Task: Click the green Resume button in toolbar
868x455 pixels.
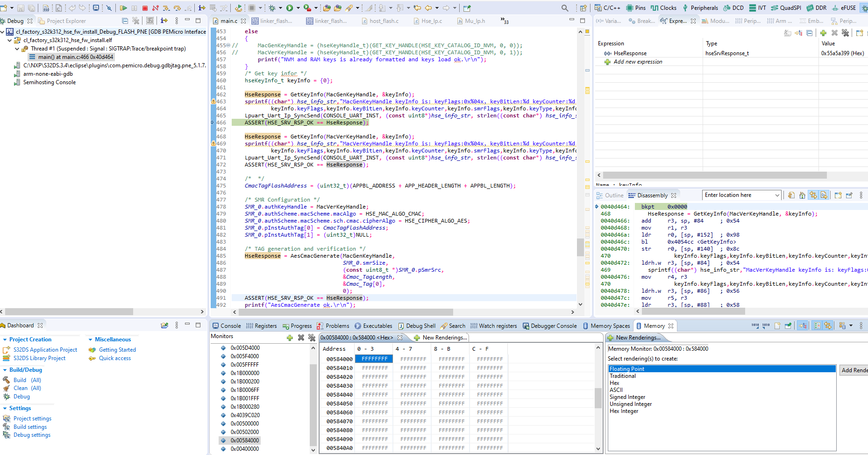Action: (123, 8)
